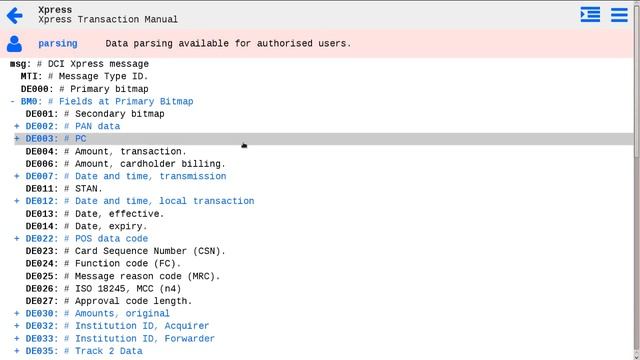This screenshot has width=640, height=360.
Task: Open the DE007 transmission date link
Action: [x=126, y=176]
